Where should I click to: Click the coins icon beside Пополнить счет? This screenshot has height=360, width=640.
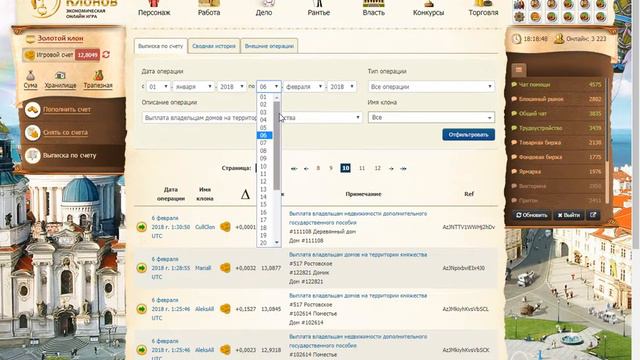pos(33,109)
